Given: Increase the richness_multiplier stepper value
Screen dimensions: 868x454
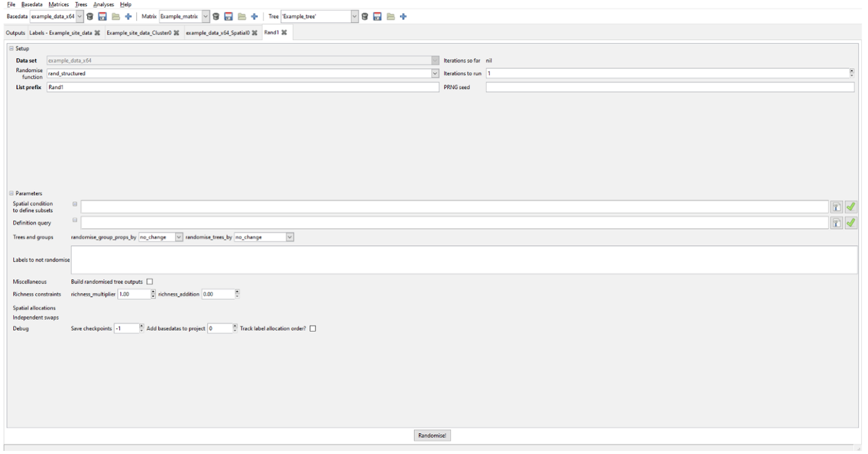Looking at the screenshot, I should pos(153,292).
